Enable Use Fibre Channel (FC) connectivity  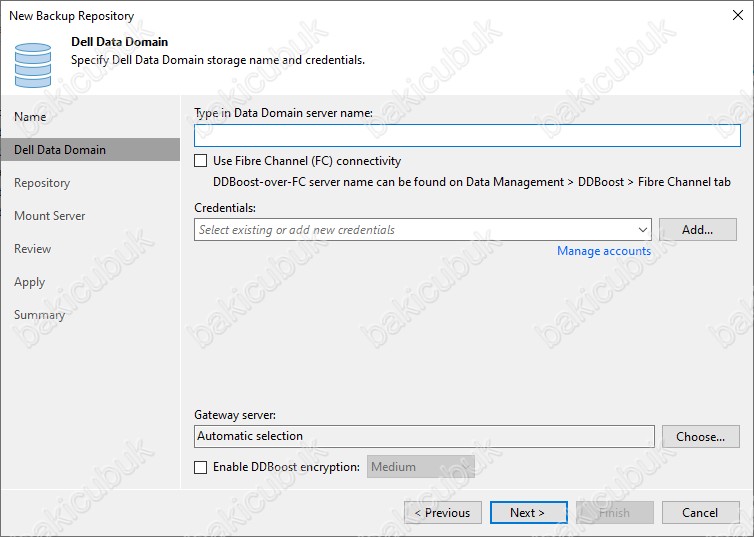[x=201, y=161]
